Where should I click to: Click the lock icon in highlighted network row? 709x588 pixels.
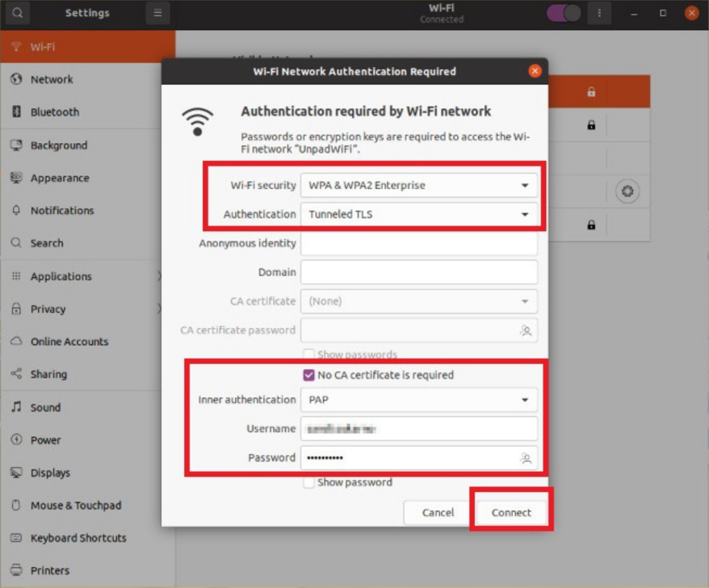591,92
